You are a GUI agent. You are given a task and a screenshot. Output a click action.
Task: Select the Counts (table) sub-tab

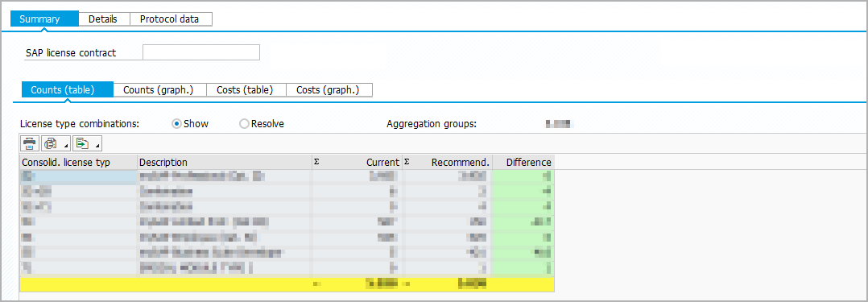(x=67, y=89)
